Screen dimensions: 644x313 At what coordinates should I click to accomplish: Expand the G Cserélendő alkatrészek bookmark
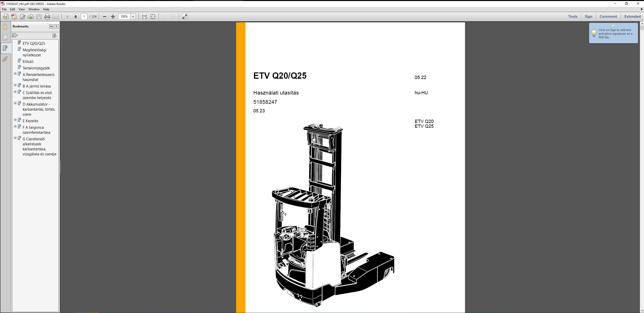coord(15,138)
